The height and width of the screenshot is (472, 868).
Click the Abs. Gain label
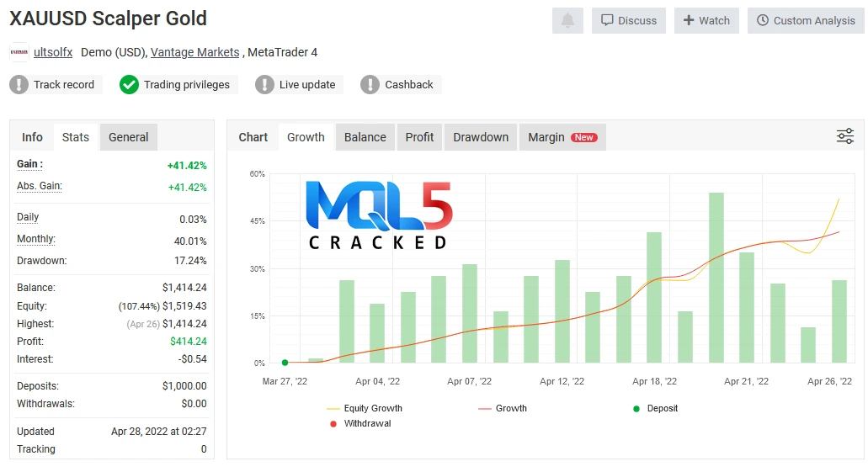tap(40, 186)
